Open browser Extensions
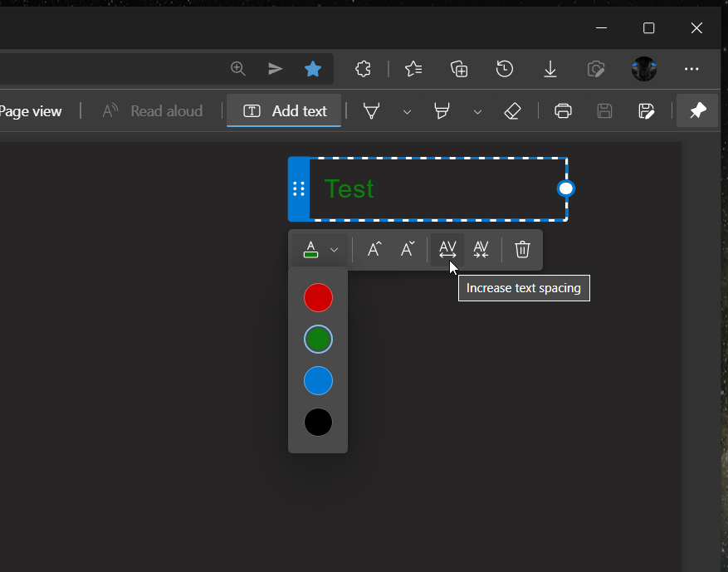 tap(363, 69)
